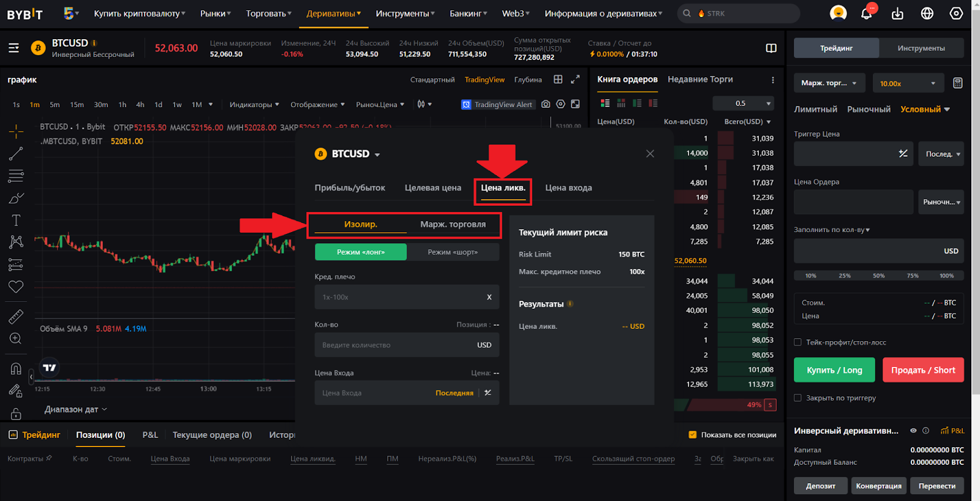Image resolution: width=980 pixels, height=501 pixels.
Task: Click the calculator icon in trading panel
Action: point(957,83)
